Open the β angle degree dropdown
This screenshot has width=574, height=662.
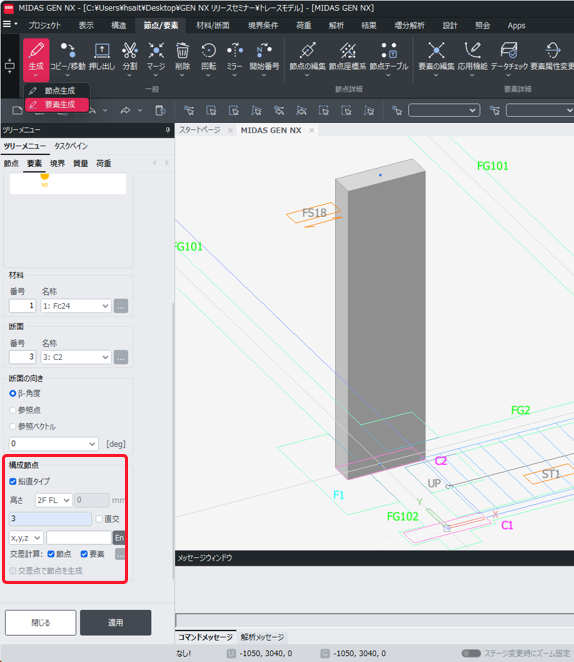point(54,444)
